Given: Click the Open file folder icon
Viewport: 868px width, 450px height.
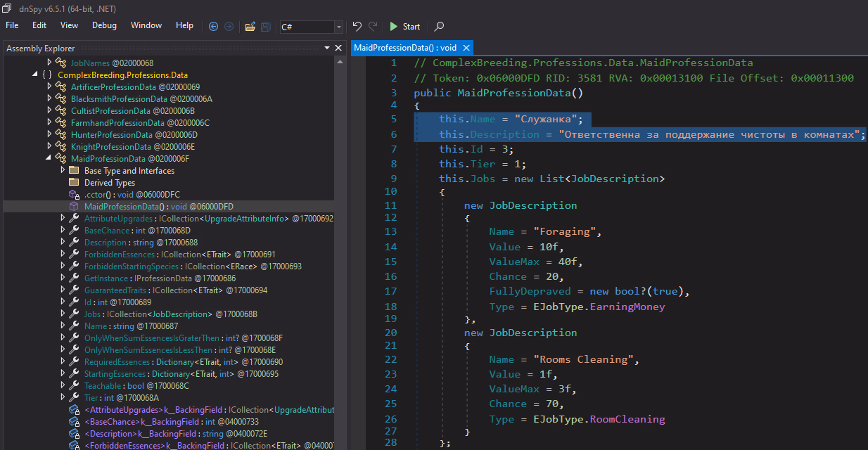Looking at the screenshot, I should [x=250, y=26].
